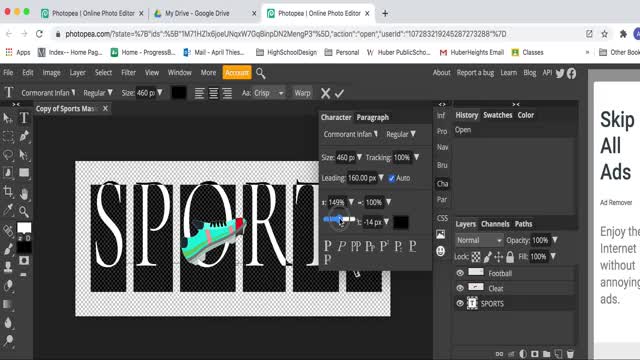Open Leading value dropdown arrow
The height and width of the screenshot is (360, 640).
click(381, 178)
